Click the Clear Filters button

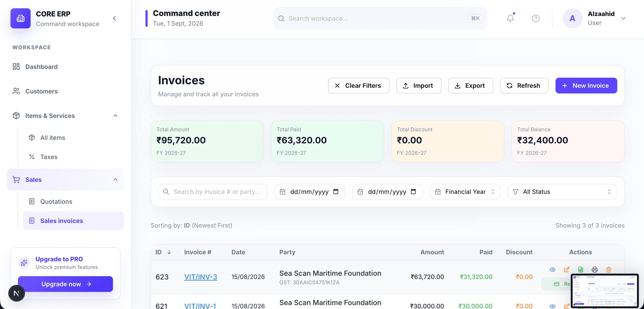click(x=359, y=86)
